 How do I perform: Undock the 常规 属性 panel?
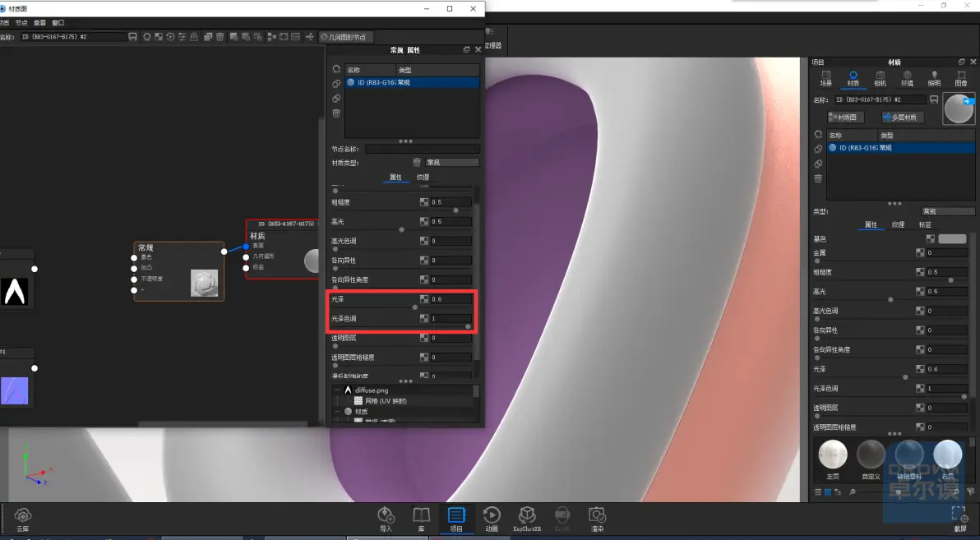pyautogui.click(x=466, y=49)
